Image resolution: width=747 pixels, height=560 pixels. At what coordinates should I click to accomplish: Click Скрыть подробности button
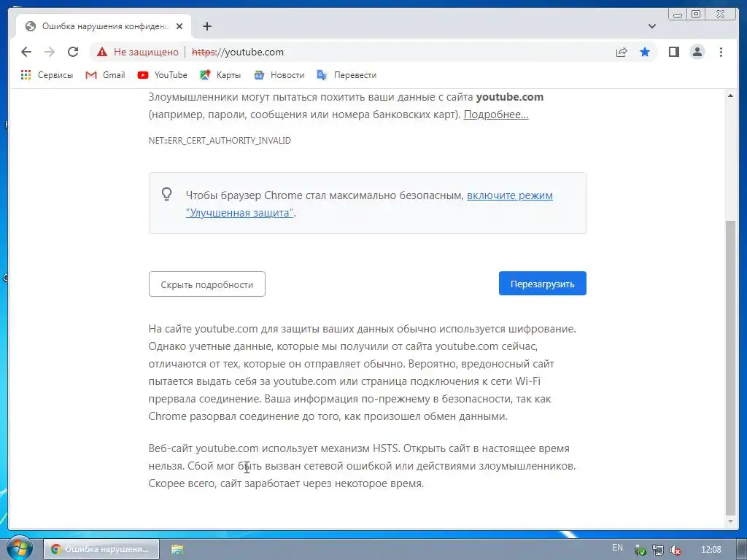(206, 284)
